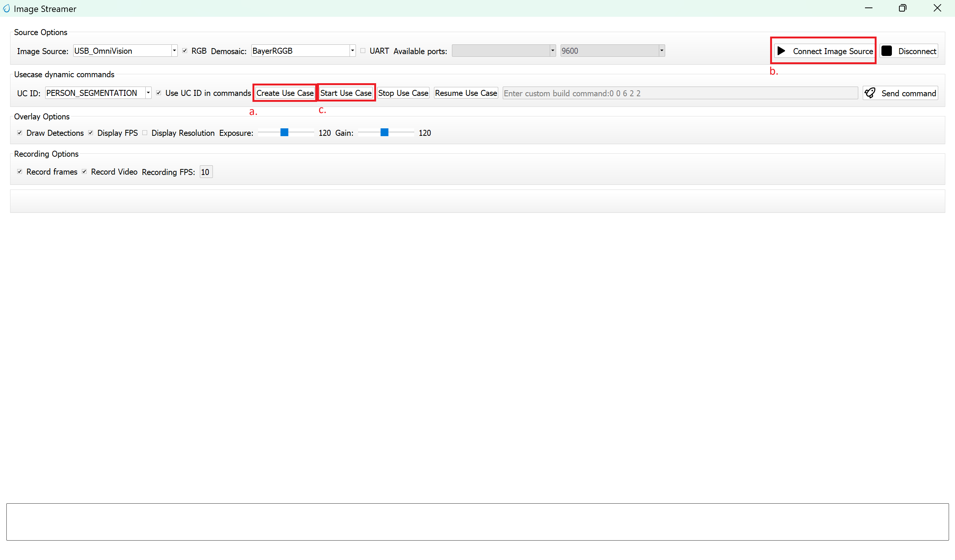Expand the 9600 baud rate dropdown
This screenshot has height=560, width=955.
(662, 50)
